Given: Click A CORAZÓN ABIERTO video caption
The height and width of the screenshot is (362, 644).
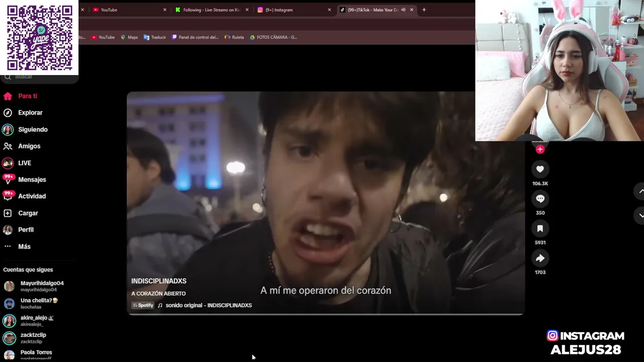Looking at the screenshot, I should pyautogui.click(x=158, y=294).
